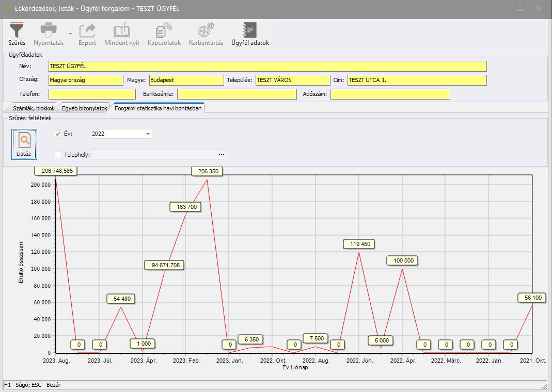Image resolution: width=552 pixels, height=392 pixels.
Task: Click the 206 350 peak data label
Action: pyautogui.click(x=207, y=171)
